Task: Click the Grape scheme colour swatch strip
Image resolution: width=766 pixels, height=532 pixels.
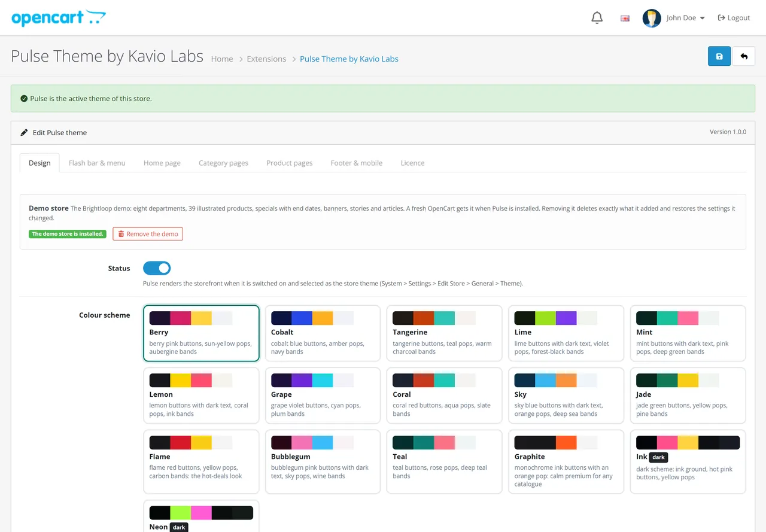Action: (312, 380)
